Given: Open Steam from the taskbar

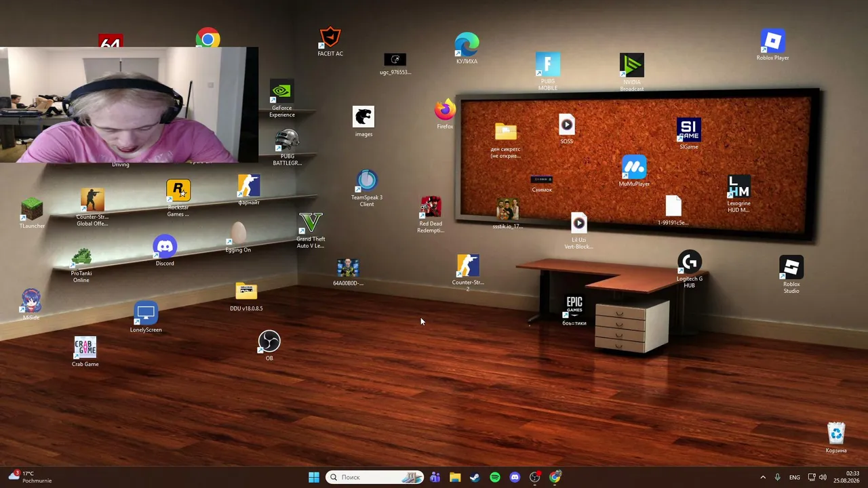Looking at the screenshot, I should [475, 477].
